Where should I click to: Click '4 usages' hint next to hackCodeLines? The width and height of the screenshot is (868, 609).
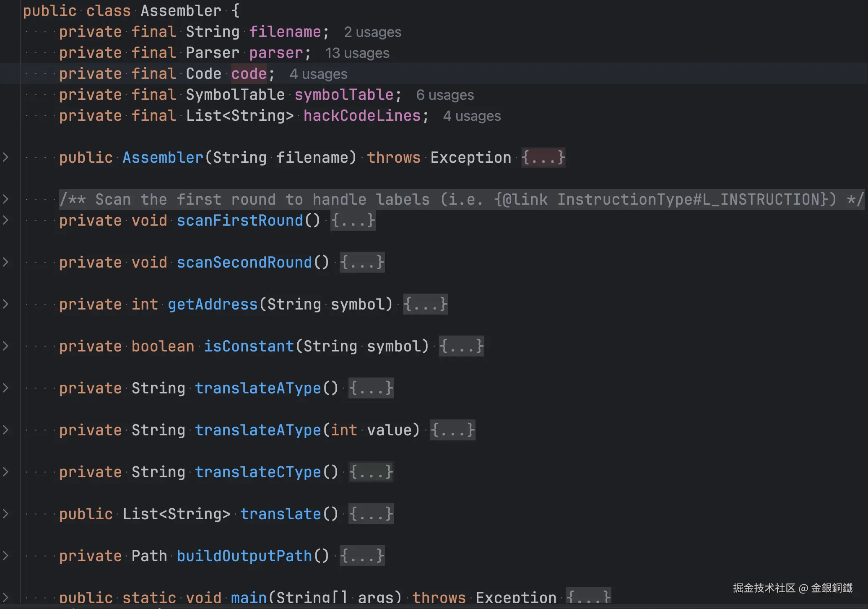tap(472, 116)
